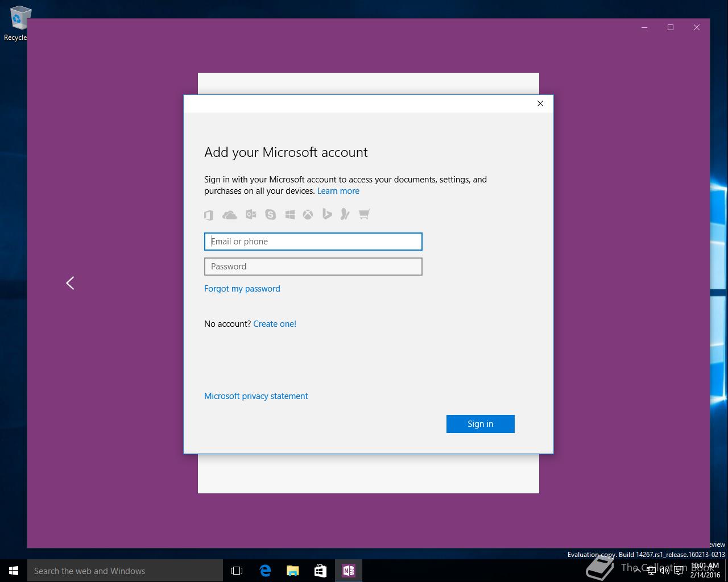This screenshot has width=728, height=582.
Task: Click the Search the web and Windows box
Action: tap(125, 571)
